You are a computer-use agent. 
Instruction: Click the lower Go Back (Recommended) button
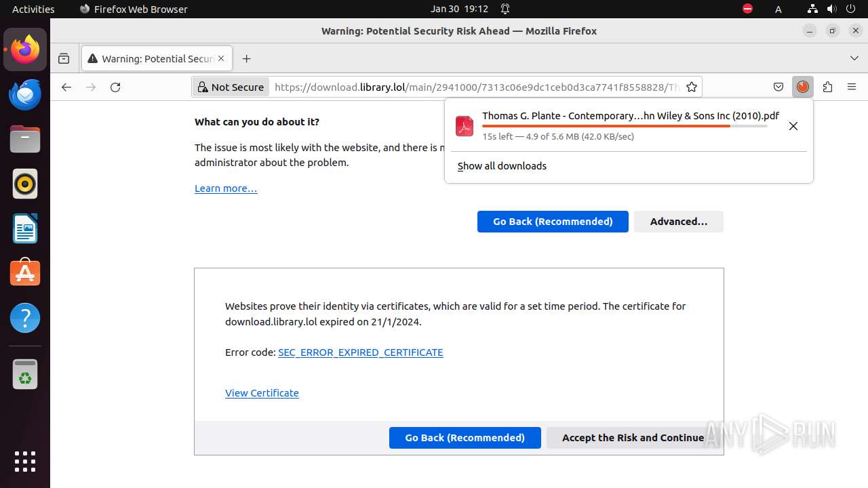[465, 438]
